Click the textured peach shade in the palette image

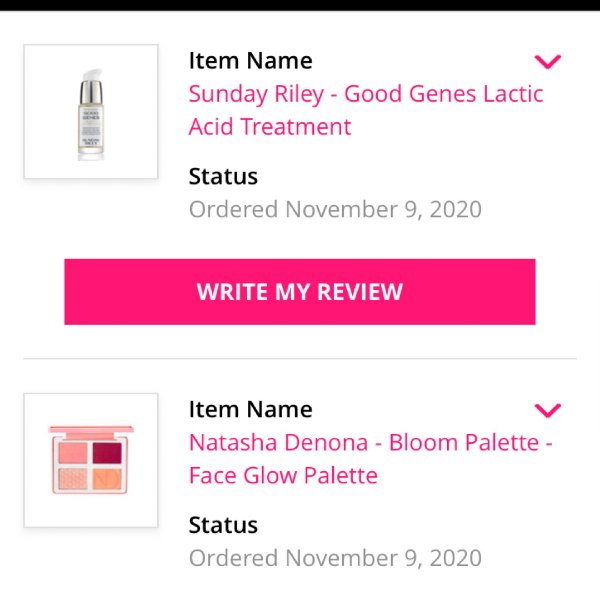73,479
